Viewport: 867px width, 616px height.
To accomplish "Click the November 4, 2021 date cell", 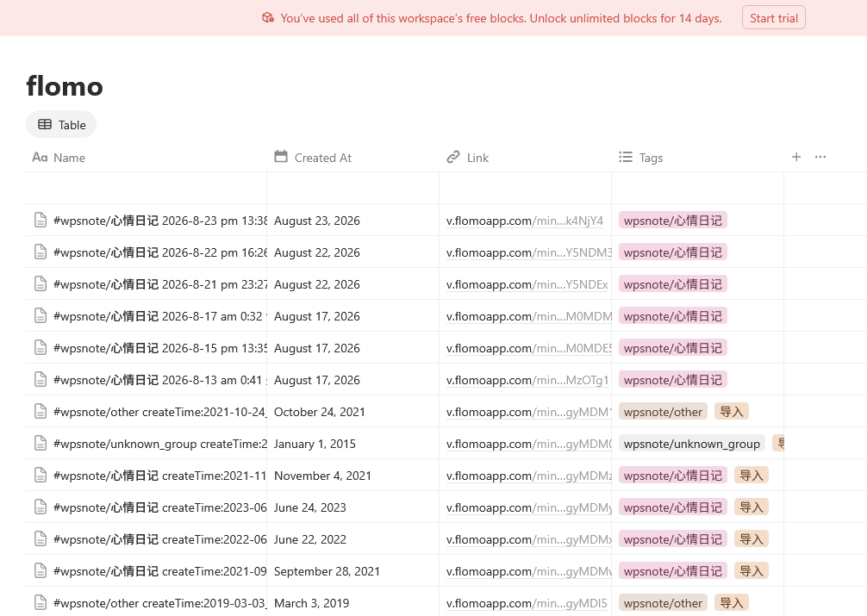I will click(352, 476).
